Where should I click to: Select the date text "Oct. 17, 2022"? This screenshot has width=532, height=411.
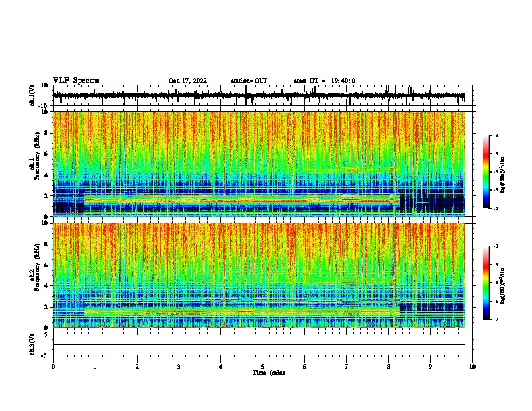(x=187, y=81)
